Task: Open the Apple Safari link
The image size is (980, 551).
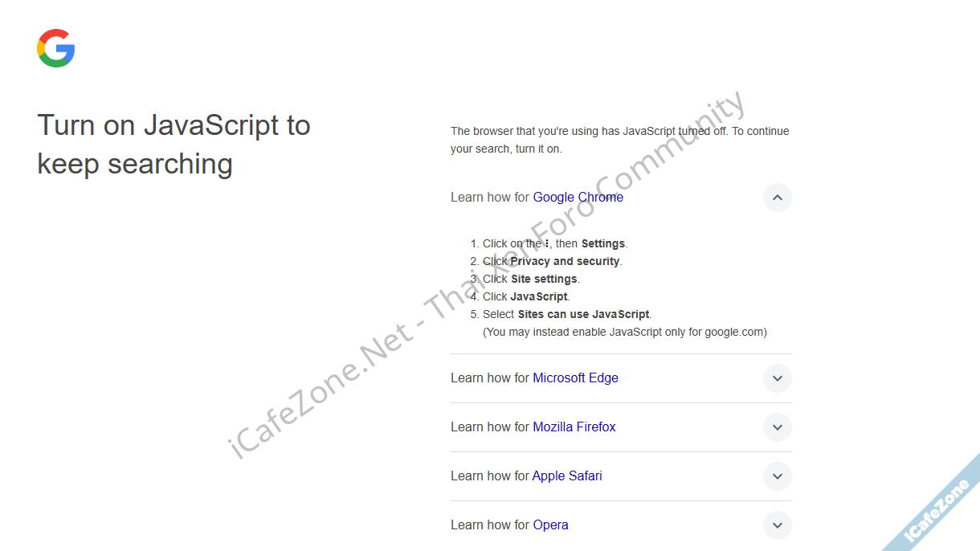Action: click(567, 476)
